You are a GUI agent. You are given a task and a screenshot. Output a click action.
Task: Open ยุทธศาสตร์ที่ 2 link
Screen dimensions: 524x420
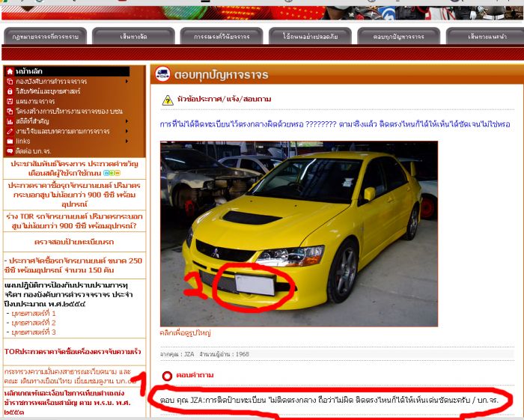(x=34, y=323)
